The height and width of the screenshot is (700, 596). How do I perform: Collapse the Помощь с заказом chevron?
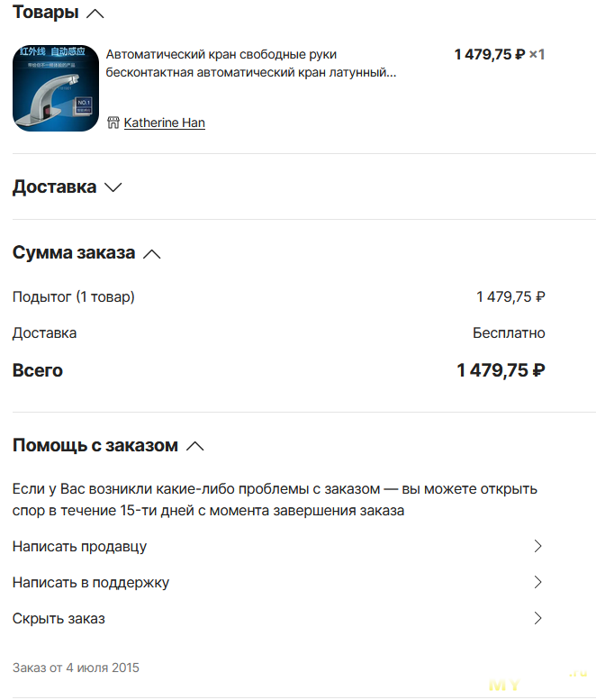click(x=195, y=446)
